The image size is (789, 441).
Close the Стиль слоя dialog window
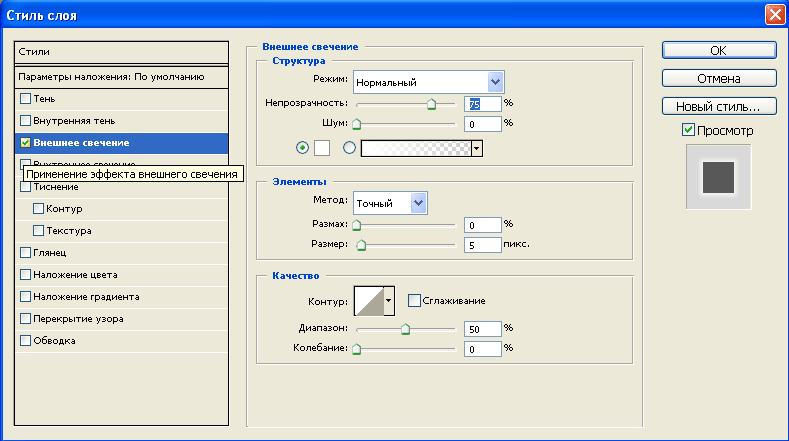pyautogui.click(x=773, y=15)
